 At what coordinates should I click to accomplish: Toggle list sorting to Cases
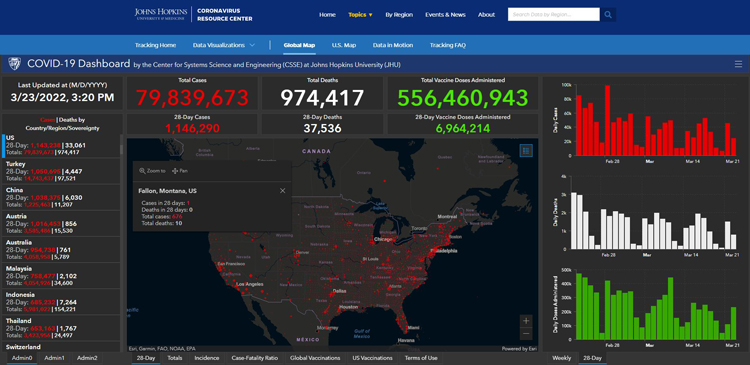(x=47, y=120)
